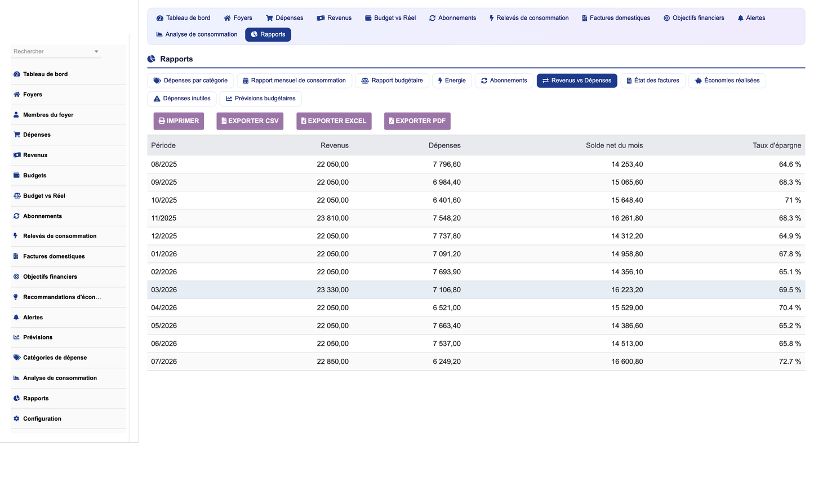814x504 pixels.
Task: Click the PDF file icon on Exporter PDF
Action: pos(392,121)
